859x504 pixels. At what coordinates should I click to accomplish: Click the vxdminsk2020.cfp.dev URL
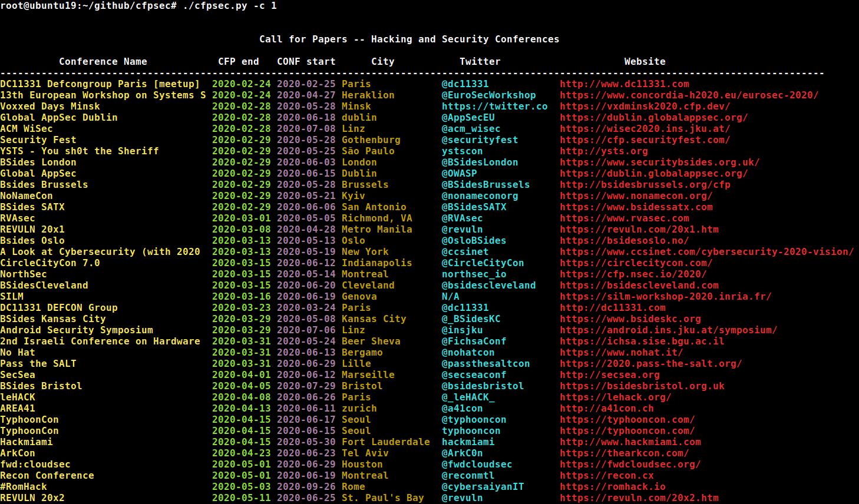(x=645, y=106)
